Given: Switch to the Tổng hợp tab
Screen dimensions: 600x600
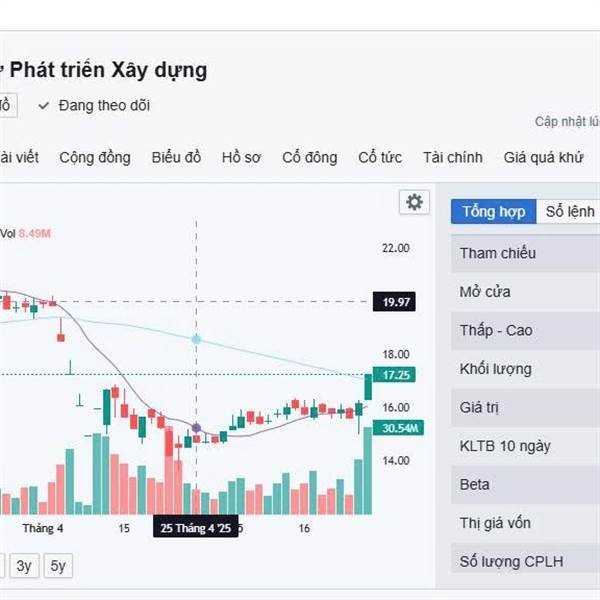Looking at the screenshot, I should (x=493, y=212).
